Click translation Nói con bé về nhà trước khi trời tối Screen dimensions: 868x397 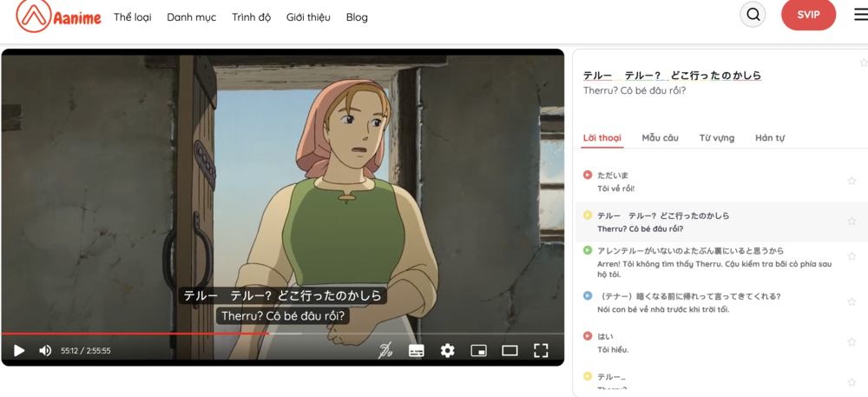click(664, 309)
